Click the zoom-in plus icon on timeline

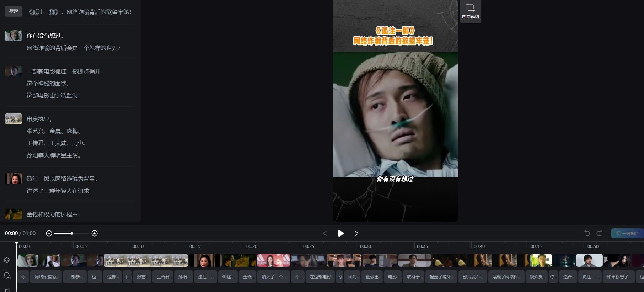coord(95,233)
